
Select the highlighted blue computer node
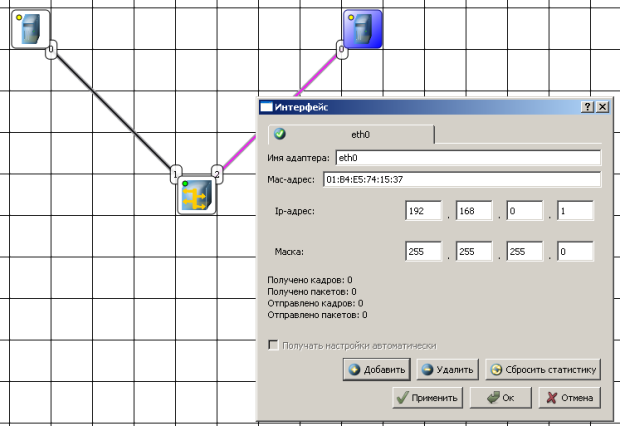[362, 28]
